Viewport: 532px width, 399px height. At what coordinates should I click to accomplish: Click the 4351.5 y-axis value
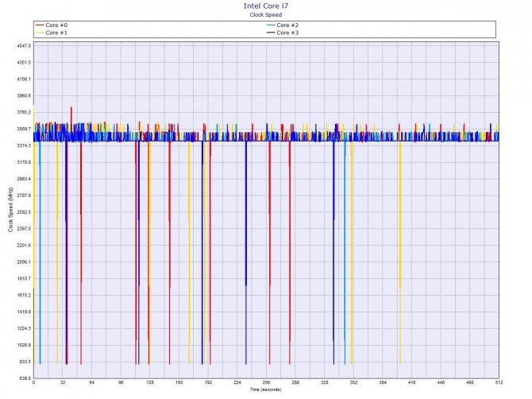pos(24,63)
